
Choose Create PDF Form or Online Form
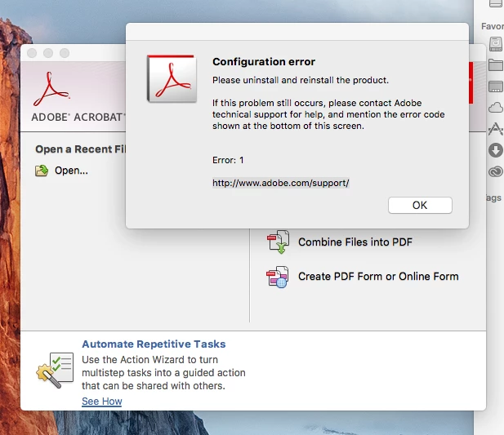(x=378, y=277)
